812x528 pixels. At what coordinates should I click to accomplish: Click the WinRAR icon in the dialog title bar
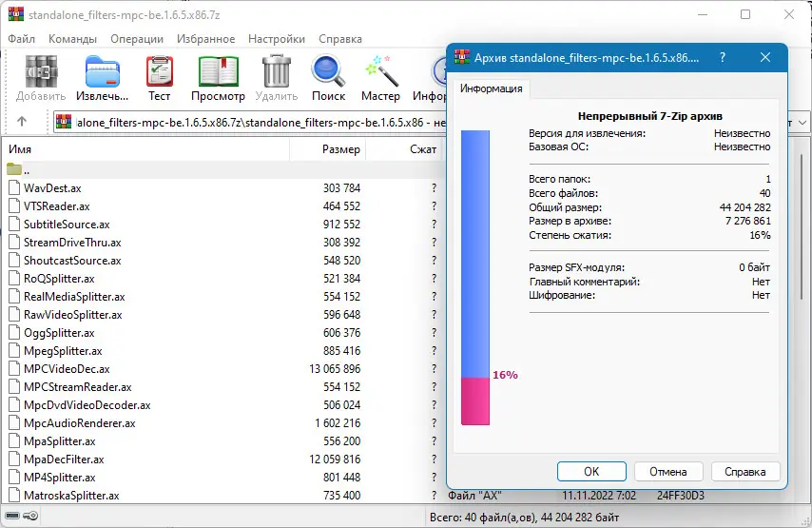462,57
